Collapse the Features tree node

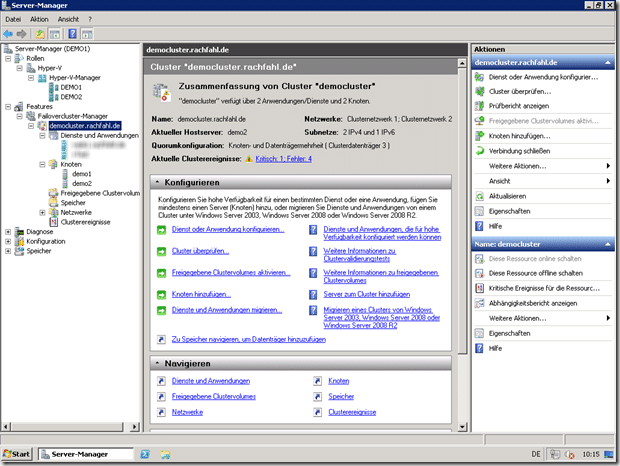coord(8,106)
